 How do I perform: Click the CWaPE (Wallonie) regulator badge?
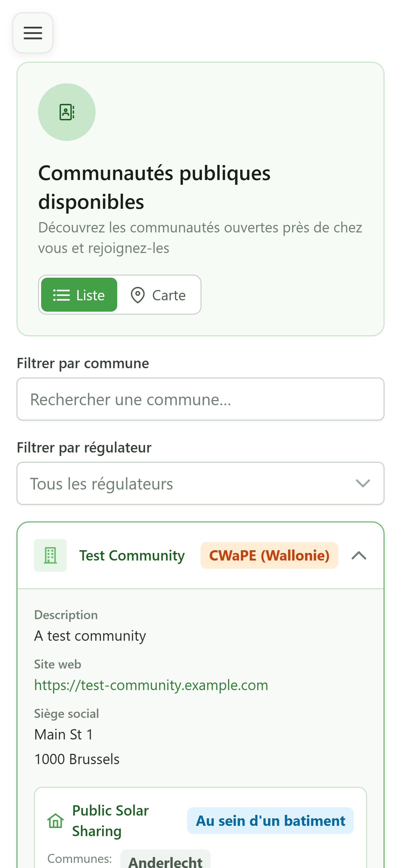[269, 555]
